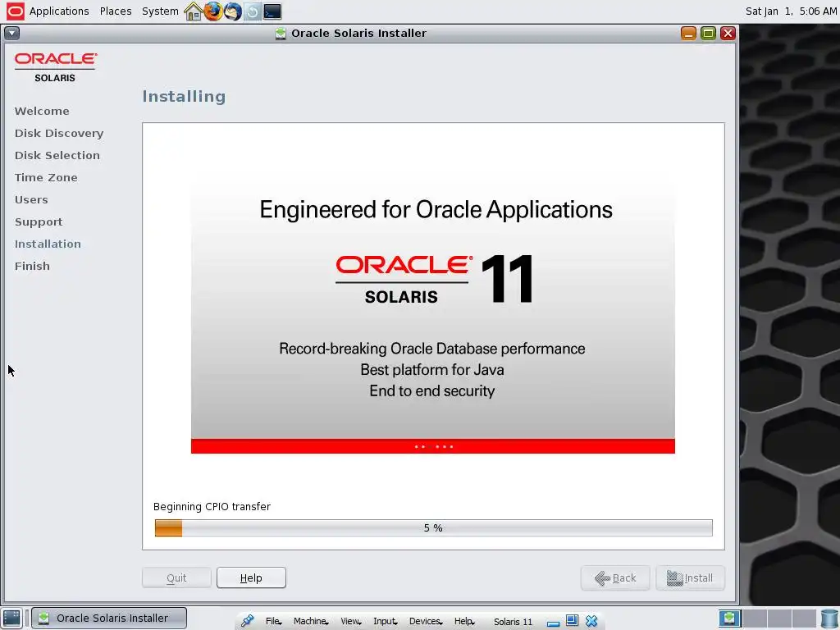Image resolution: width=840 pixels, height=630 pixels.
Task: Select Oracle Solaris Installer taskbar entry
Action: pos(109,618)
